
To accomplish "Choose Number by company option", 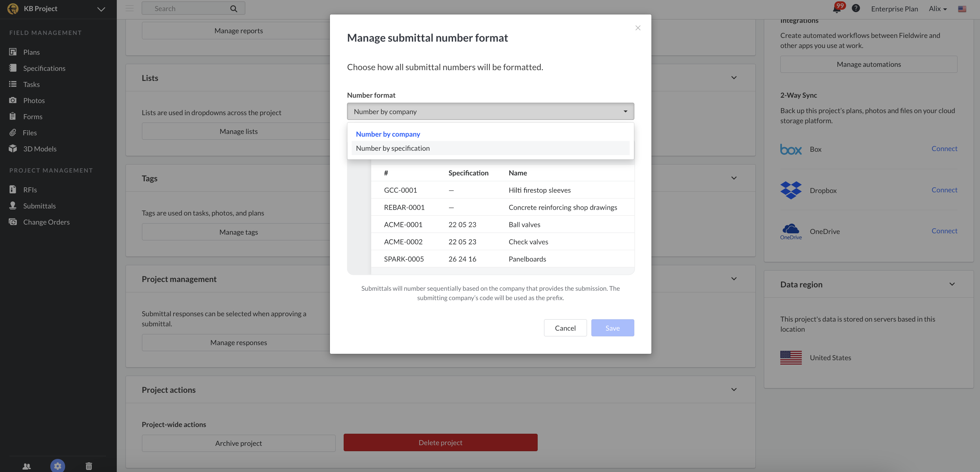I will (388, 134).
